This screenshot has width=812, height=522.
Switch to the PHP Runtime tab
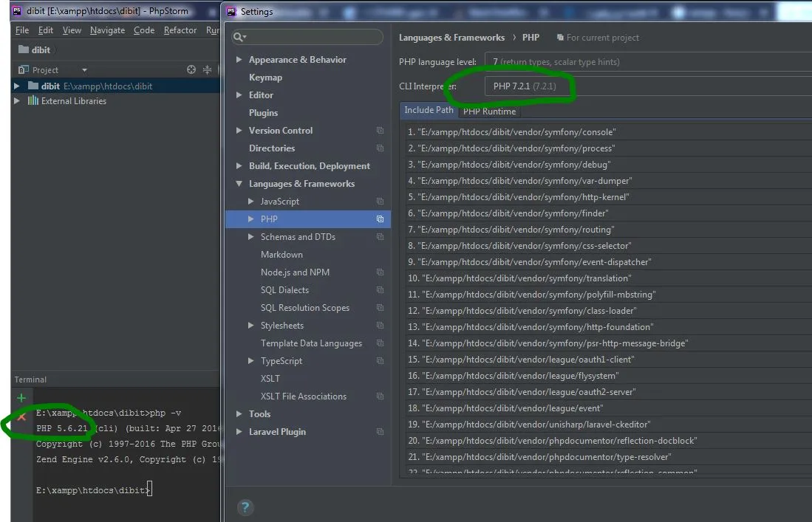click(x=489, y=111)
